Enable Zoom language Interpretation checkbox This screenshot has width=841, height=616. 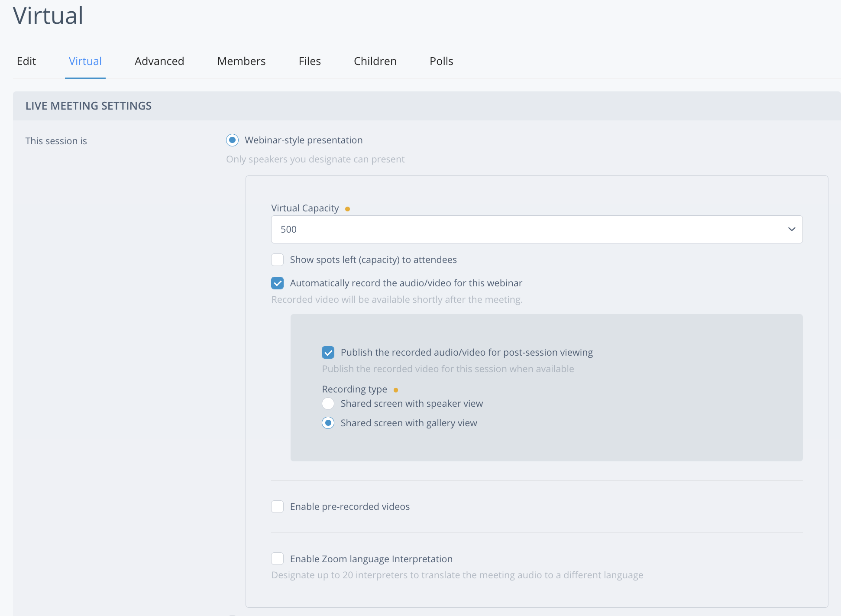click(278, 559)
